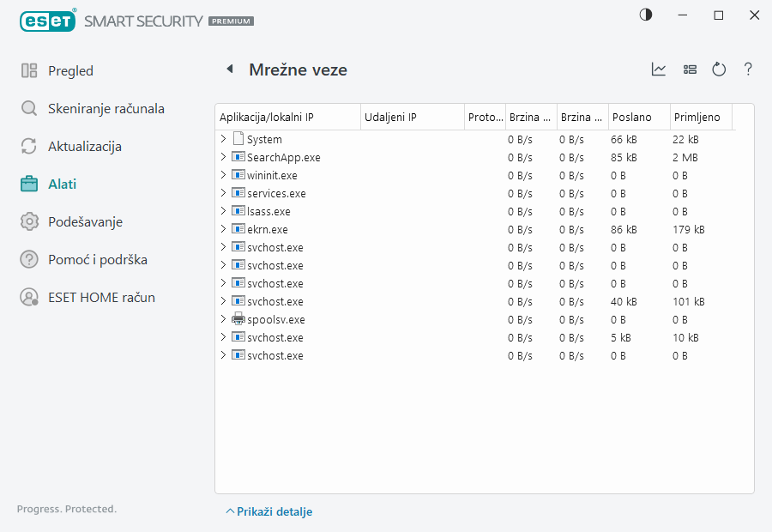This screenshot has width=772, height=532.
Task: Click the back arrow beside Mrežne veze
Action: click(229, 70)
